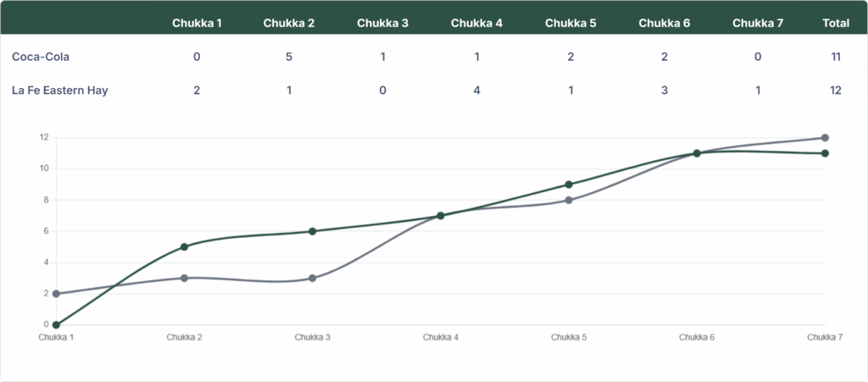Select the dark green point at Chukka 2
Viewport: 868px width, 382px height.
click(184, 246)
